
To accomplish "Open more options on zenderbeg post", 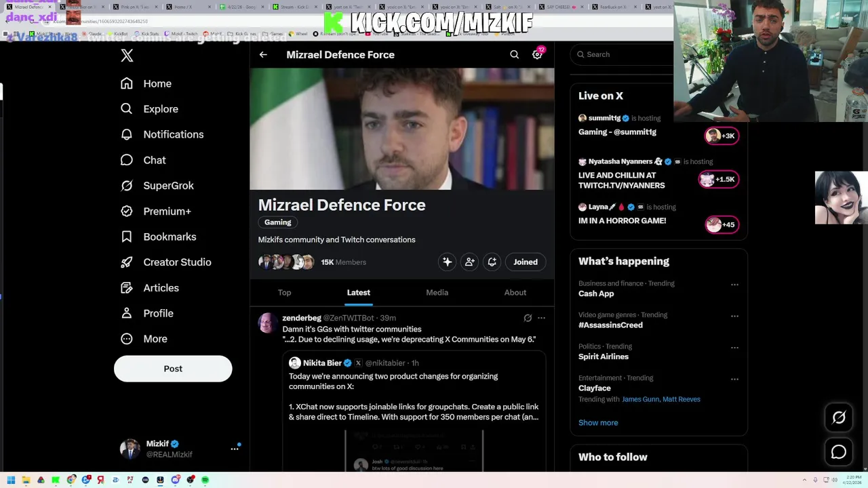I will coord(541,318).
